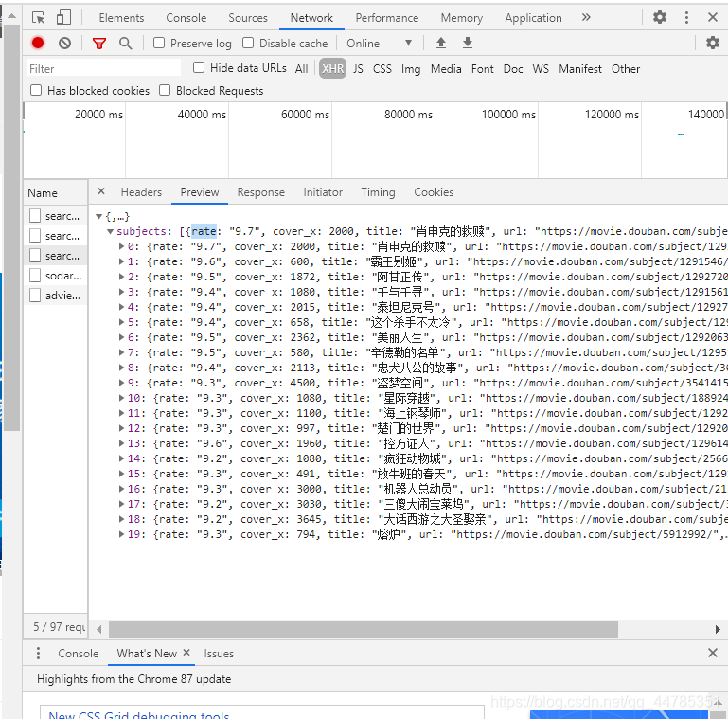Expand item 1 霸王别姬
Image resolution: width=728 pixels, height=719 pixels.
point(121,261)
